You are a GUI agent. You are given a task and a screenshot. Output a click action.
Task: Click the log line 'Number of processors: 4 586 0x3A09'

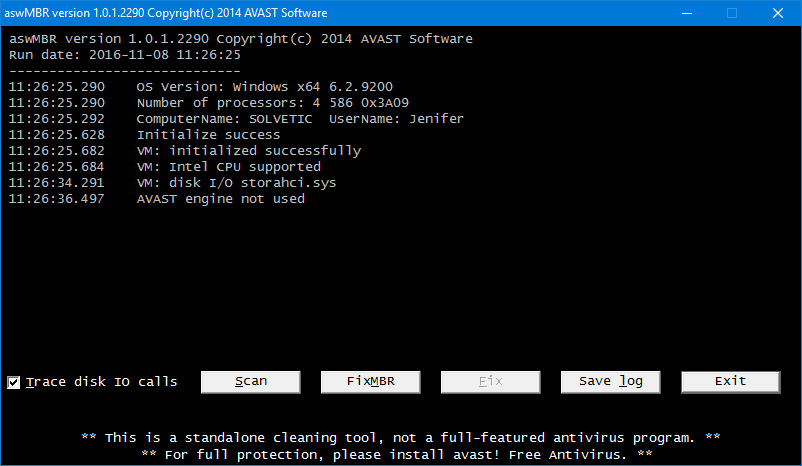click(273, 103)
